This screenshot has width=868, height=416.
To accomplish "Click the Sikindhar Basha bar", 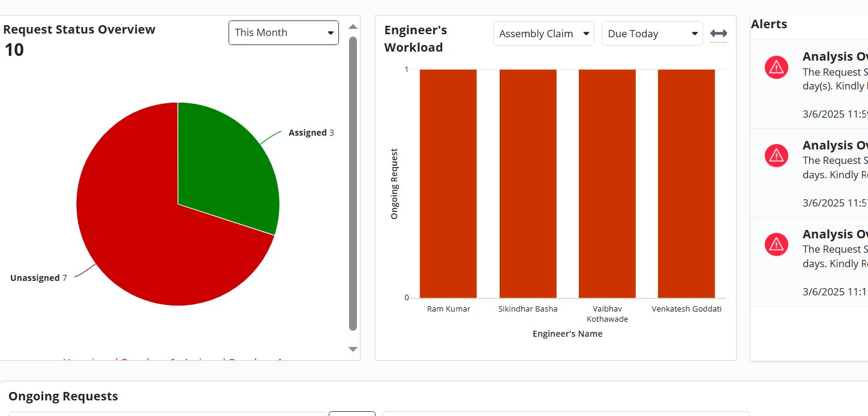I will point(528,184).
